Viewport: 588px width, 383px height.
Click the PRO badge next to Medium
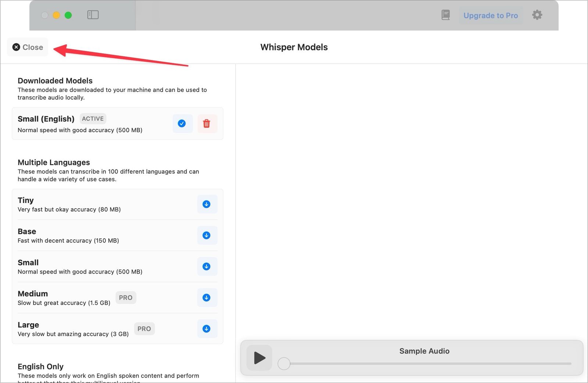pos(126,297)
